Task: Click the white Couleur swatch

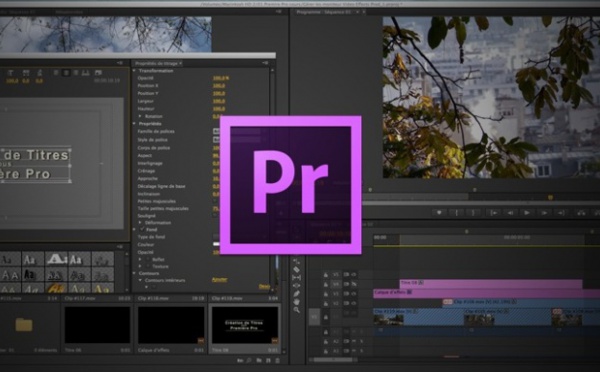Action: (216, 244)
